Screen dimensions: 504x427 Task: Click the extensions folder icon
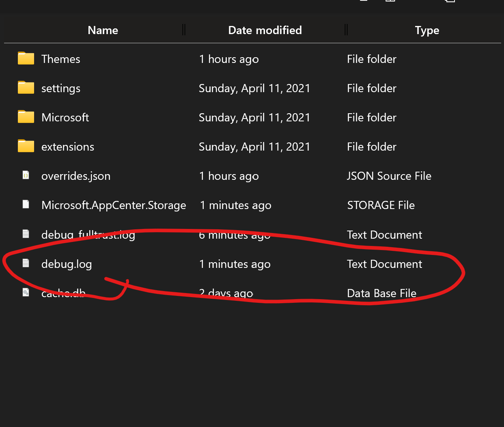click(x=26, y=146)
